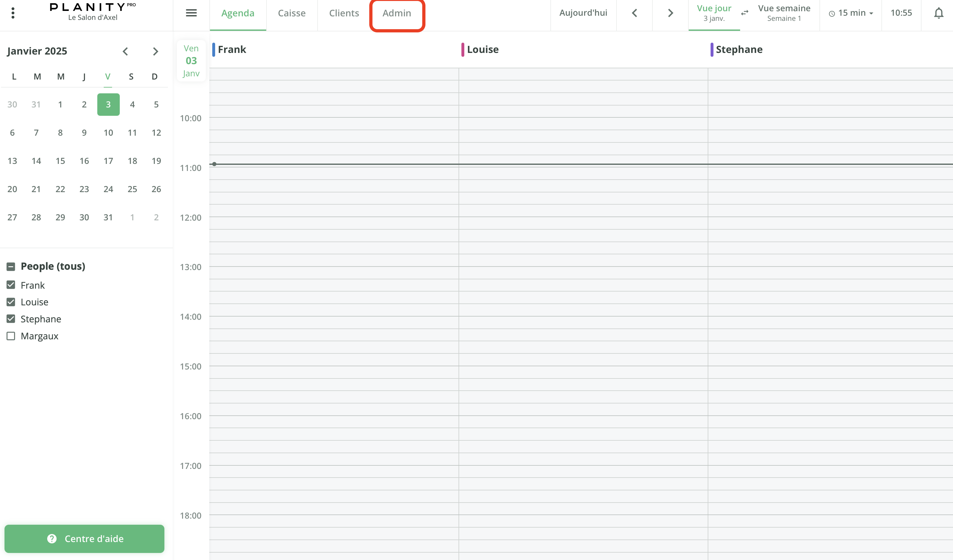Select January 17 in mini calendar
The image size is (953, 560).
click(108, 161)
